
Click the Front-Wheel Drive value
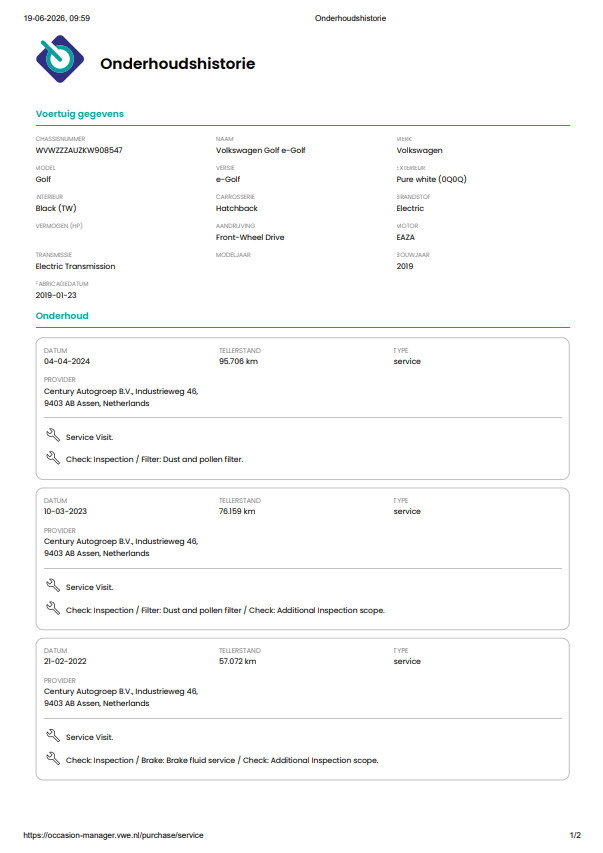click(250, 237)
